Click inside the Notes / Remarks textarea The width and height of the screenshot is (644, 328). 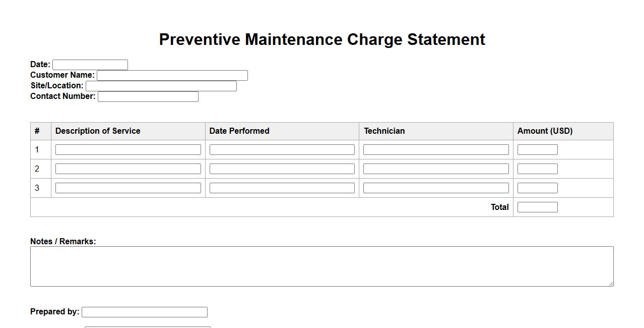(321, 266)
